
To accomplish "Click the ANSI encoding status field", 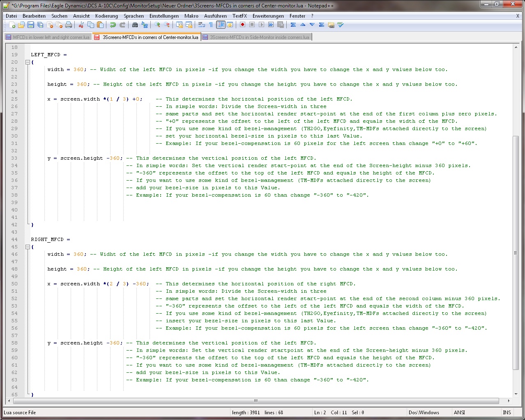I will coord(459,413).
